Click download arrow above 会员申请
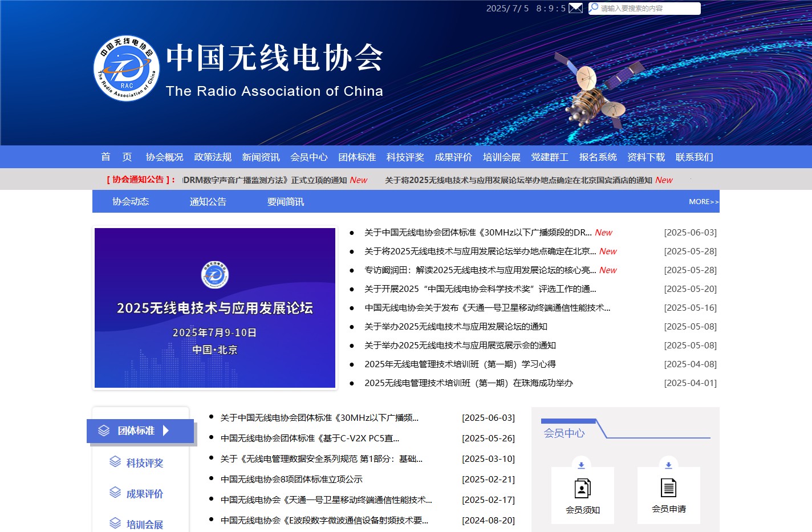812x532 pixels. click(x=668, y=465)
